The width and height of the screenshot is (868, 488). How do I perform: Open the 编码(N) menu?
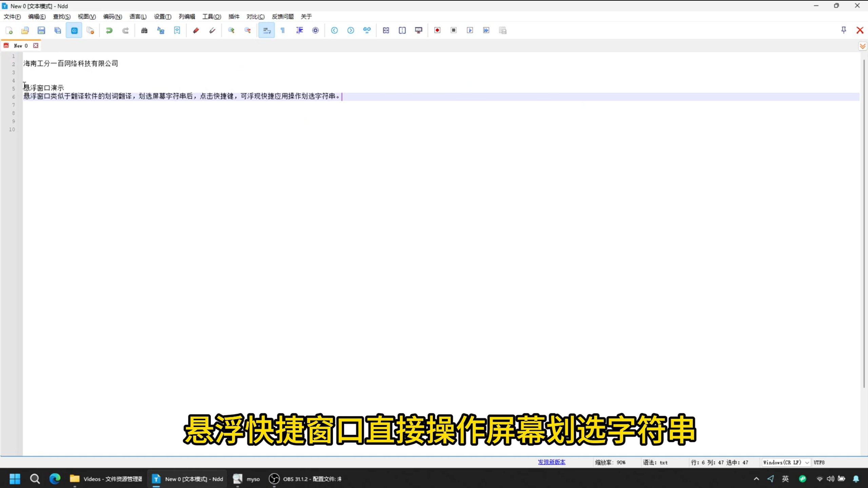pos(112,17)
